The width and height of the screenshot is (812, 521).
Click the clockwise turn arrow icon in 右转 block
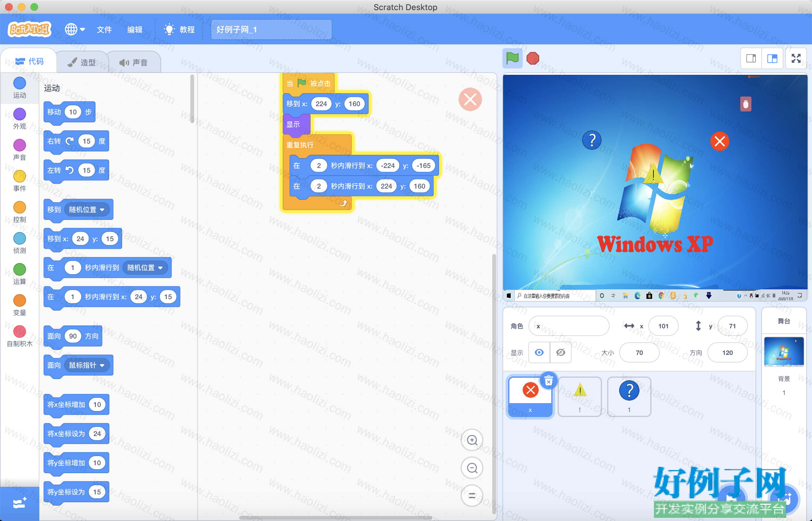pos(69,141)
